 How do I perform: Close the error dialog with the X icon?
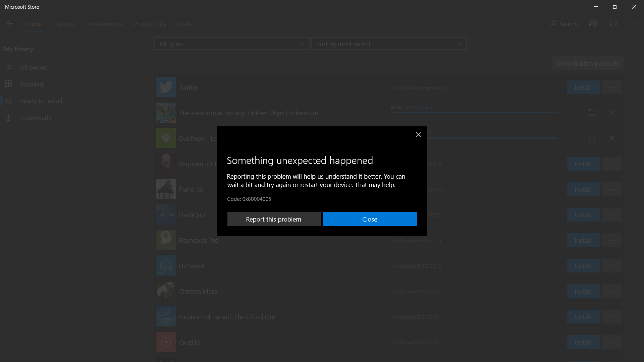[x=418, y=135]
